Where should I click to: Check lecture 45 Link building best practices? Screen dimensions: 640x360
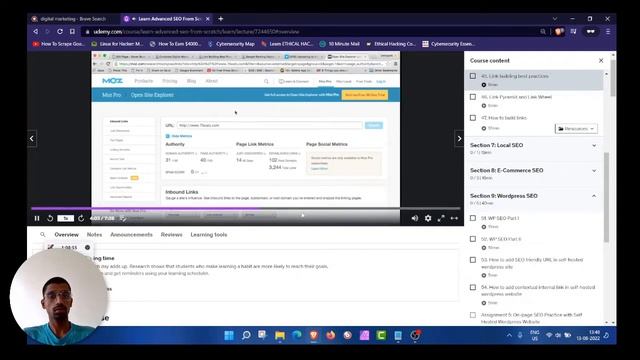click(473, 76)
